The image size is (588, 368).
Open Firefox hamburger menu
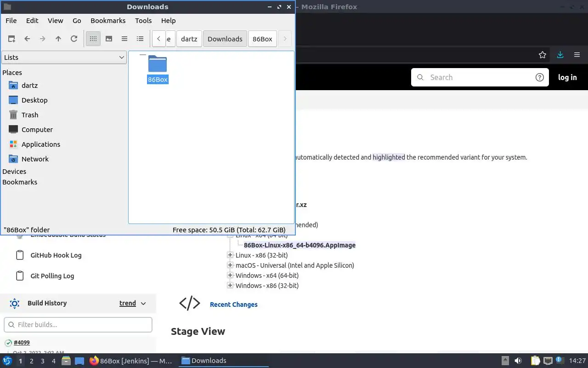click(577, 55)
